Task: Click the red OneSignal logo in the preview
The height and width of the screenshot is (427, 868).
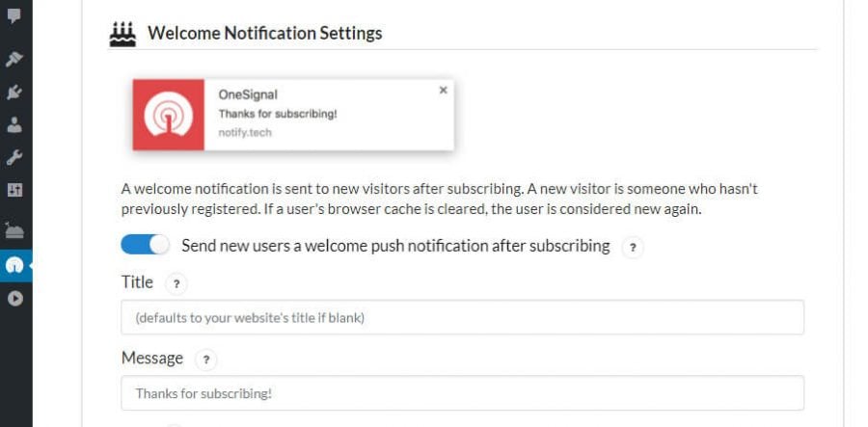Action: (168, 115)
